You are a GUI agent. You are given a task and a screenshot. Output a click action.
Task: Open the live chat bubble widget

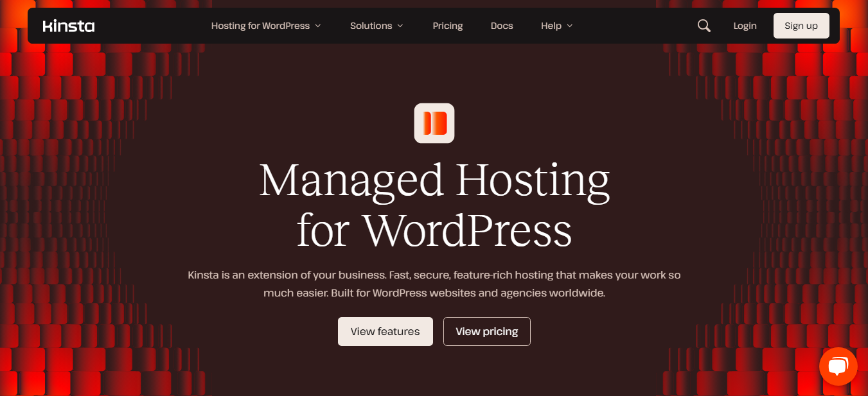(838, 366)
